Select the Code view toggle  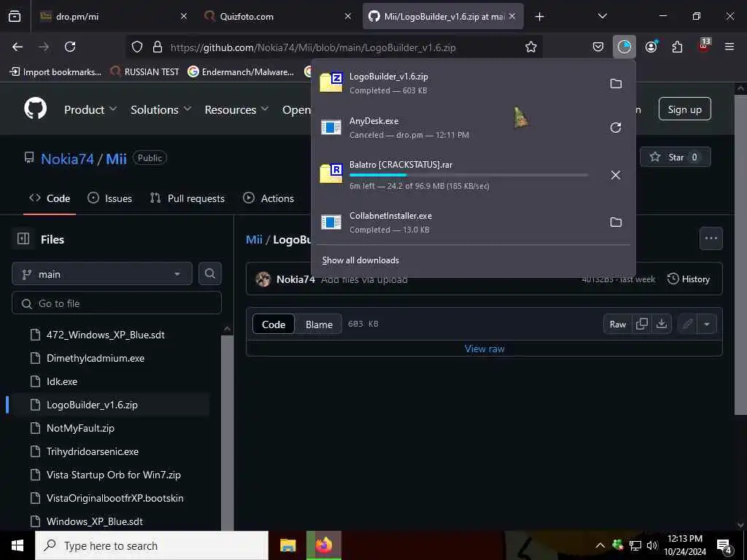(x=274, y=324)
